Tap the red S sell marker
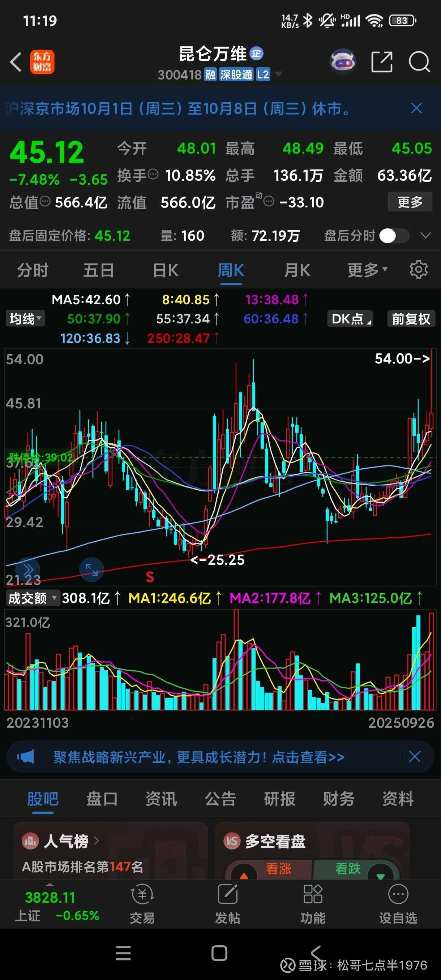Image resolution: width=441 pixels, height=980 pixels. click(150, 577)
